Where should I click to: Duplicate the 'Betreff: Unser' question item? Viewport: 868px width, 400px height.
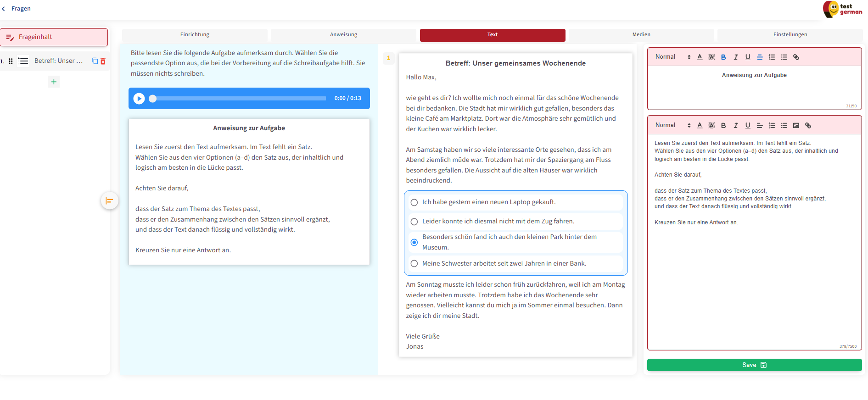(95, 61)
